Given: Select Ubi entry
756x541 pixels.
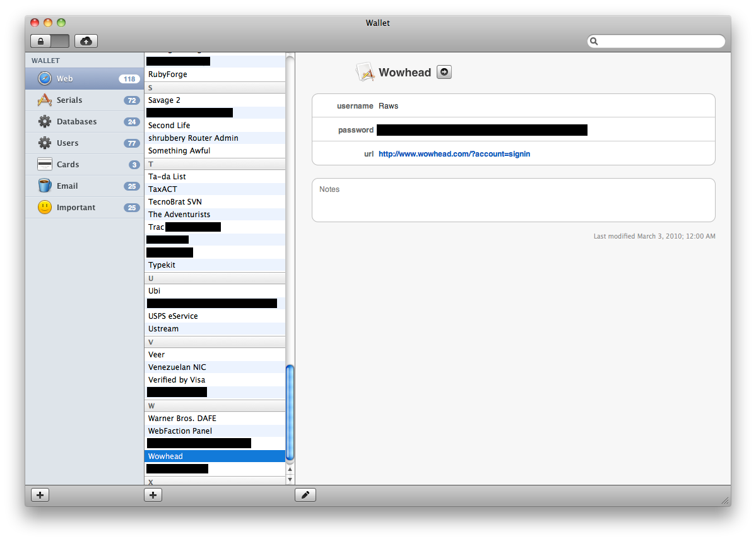Looking at the screenshot, I should pyautogui.click(x=215, y=291).
